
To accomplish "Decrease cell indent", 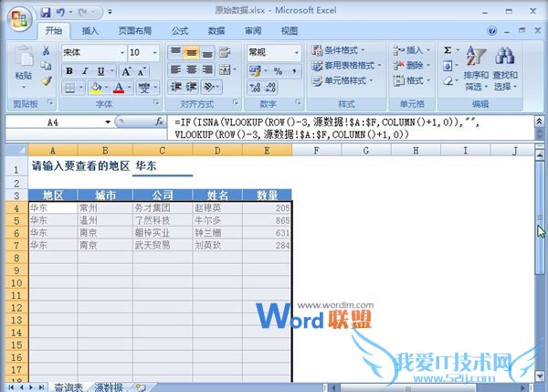I will (x=175, y=87).
